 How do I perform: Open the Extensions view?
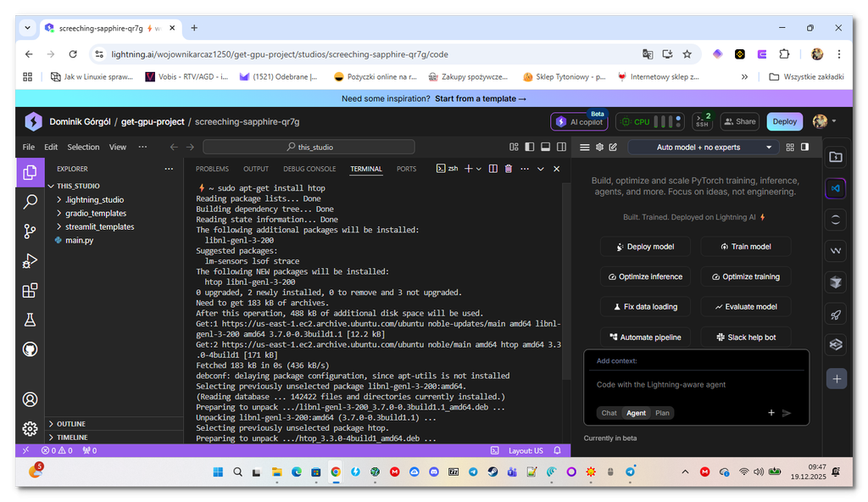click(30, 290)
